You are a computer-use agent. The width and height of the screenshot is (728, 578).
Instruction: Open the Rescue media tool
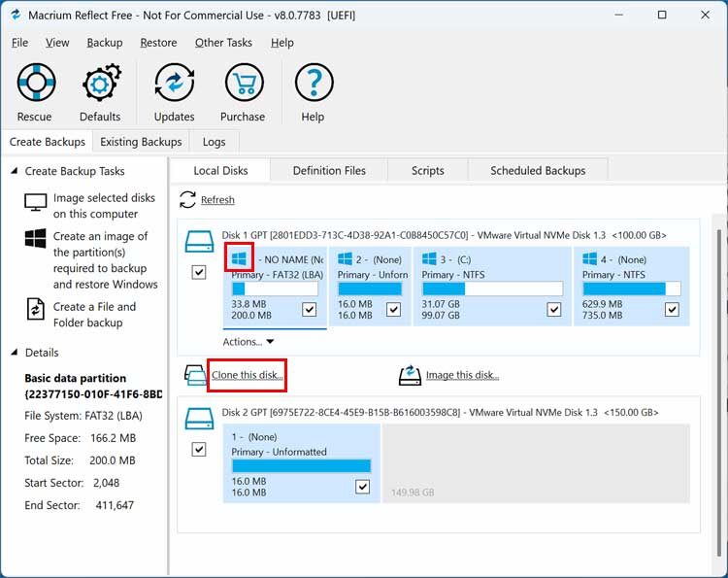(36, 83)
